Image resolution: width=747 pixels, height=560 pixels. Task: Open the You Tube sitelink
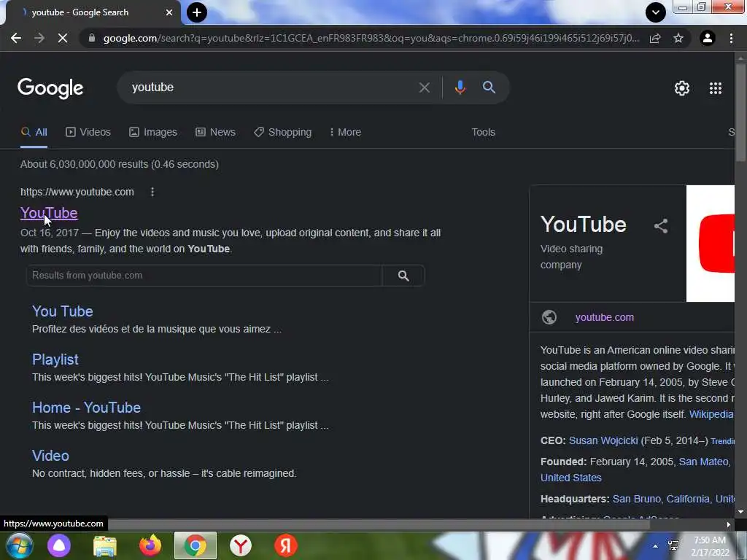63,311
